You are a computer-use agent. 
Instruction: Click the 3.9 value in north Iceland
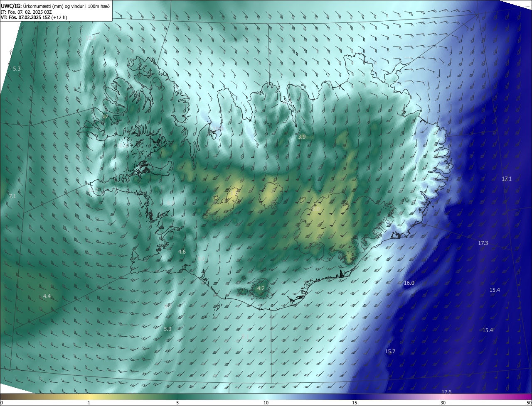(x=302, y=137)
